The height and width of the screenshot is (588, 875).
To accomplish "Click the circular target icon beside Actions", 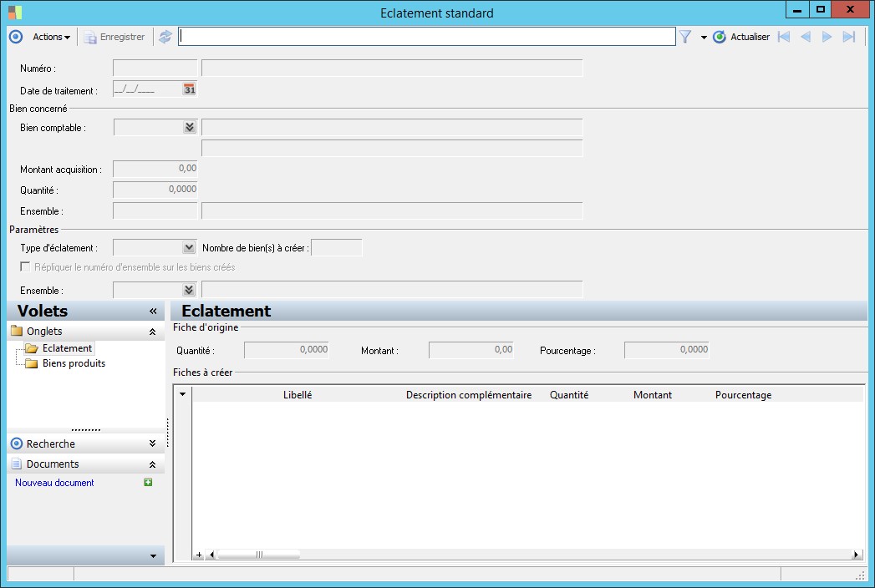I will [x=16, y=37].
